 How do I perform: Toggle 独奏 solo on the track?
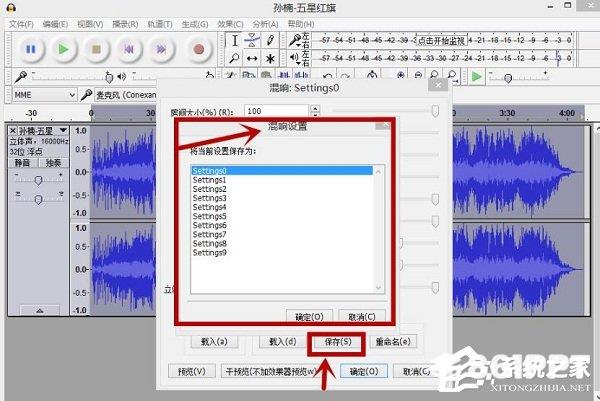click(x=53, y=163)
